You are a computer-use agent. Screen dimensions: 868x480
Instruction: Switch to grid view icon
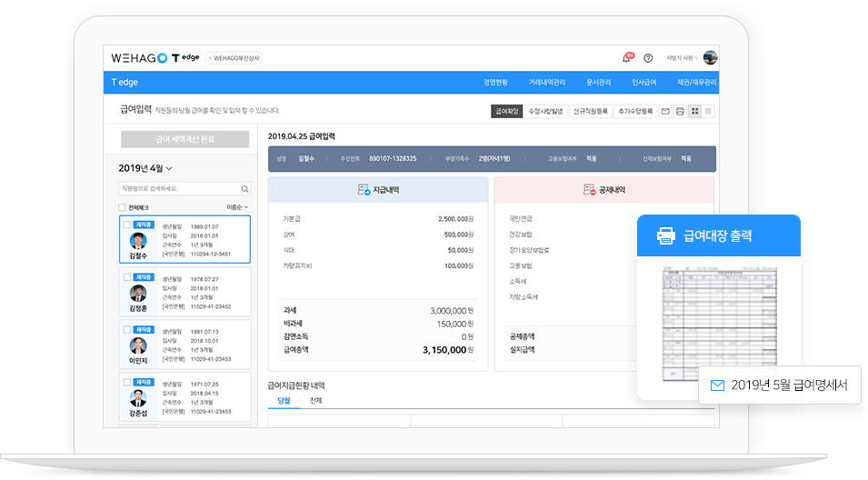coord(694,111)
